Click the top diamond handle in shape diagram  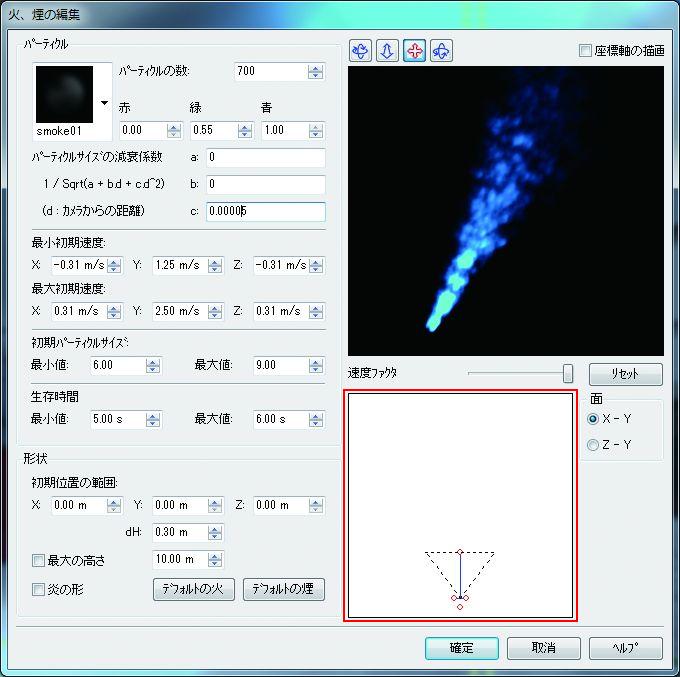pyautogui.click(x=460, y=552)
